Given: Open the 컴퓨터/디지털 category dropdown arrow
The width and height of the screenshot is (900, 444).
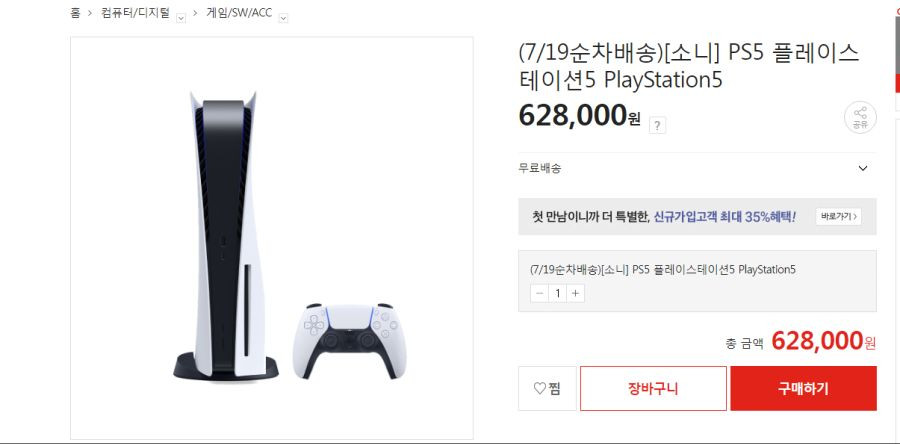Looking at the screenshot, I should (181, 18).
